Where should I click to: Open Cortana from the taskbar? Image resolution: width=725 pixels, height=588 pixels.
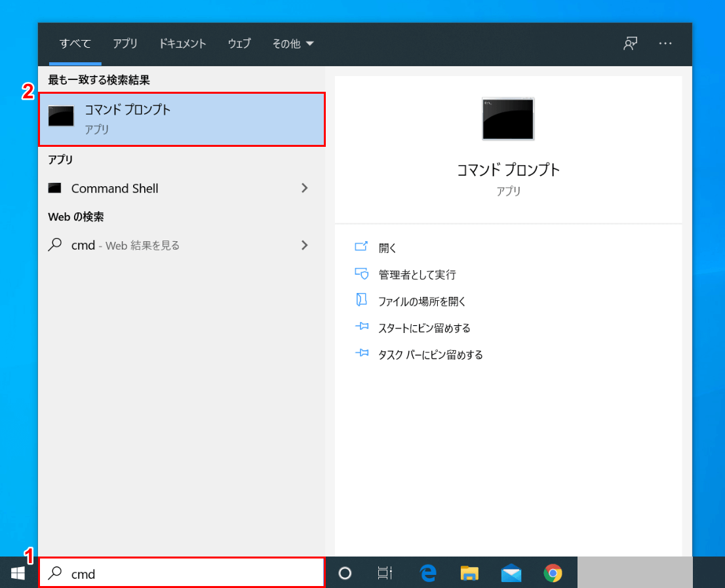click(345, 573)
